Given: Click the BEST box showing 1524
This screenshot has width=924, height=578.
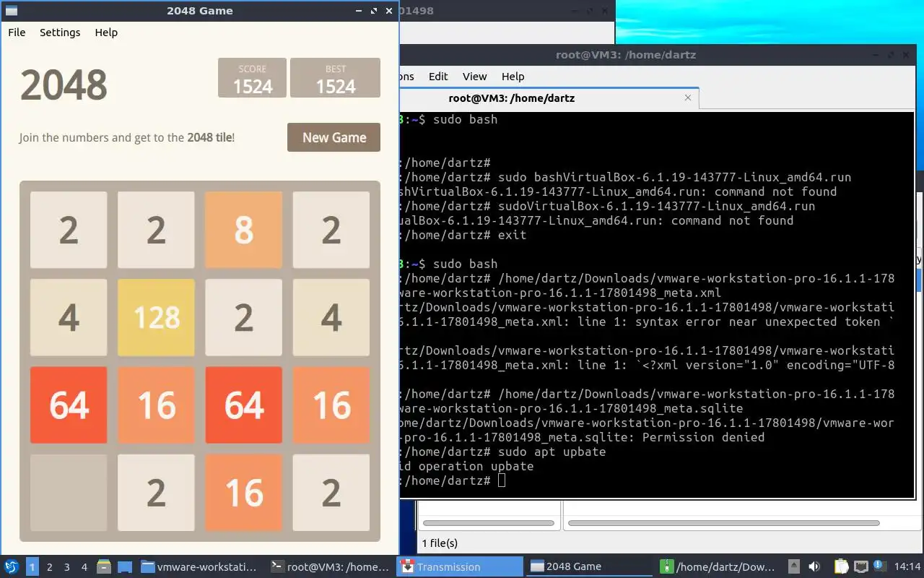Looking at the screenshot, I should tap(335, 77).
